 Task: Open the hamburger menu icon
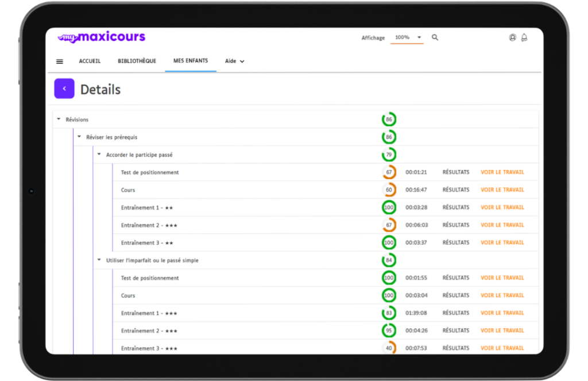(x=60, y=61)
